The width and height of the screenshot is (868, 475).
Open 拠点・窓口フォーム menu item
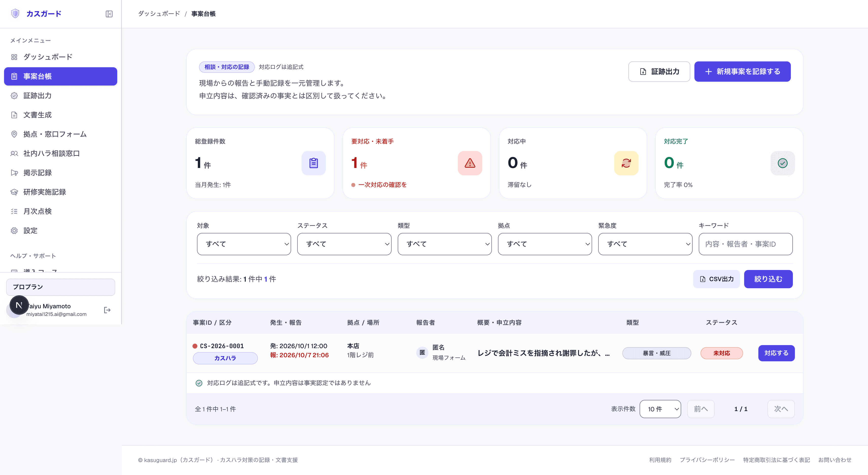click(61, 134)
